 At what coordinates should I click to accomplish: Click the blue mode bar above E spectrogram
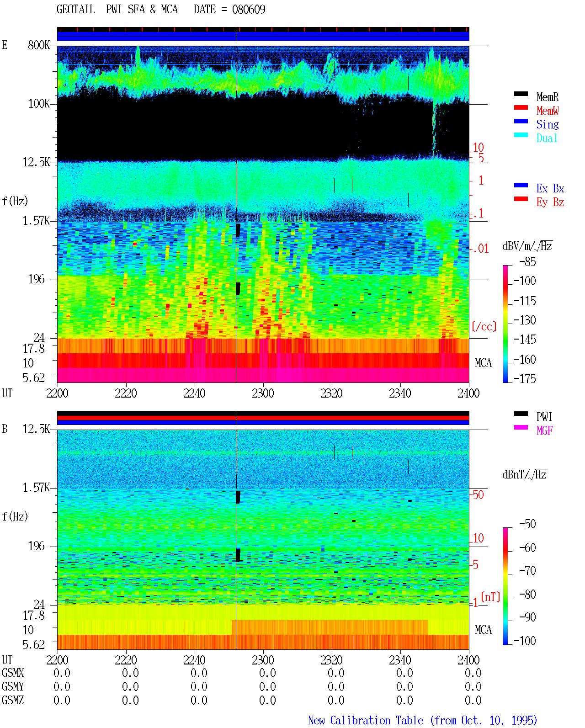coord(263,36)
